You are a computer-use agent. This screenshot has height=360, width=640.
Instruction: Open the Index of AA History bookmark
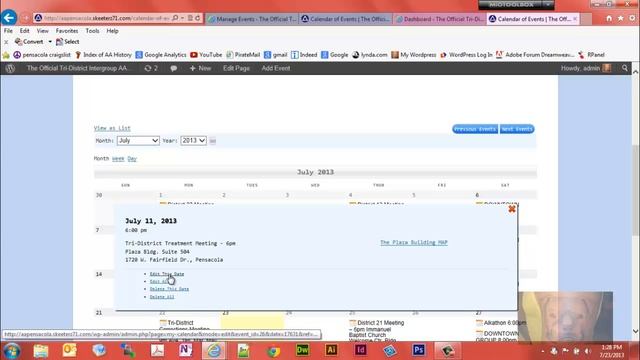[x=103, y=55]
